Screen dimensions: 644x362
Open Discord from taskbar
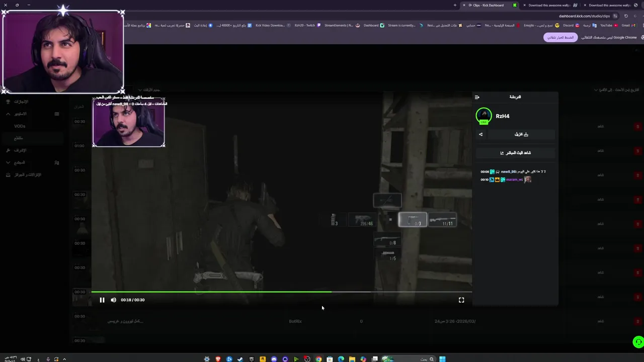(x=274, y=358)
